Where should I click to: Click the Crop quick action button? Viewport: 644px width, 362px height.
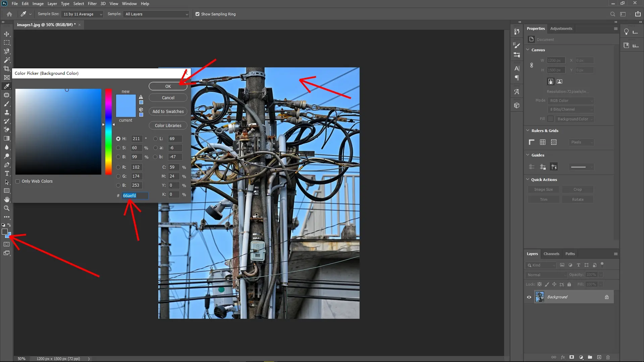pos(577,189)
